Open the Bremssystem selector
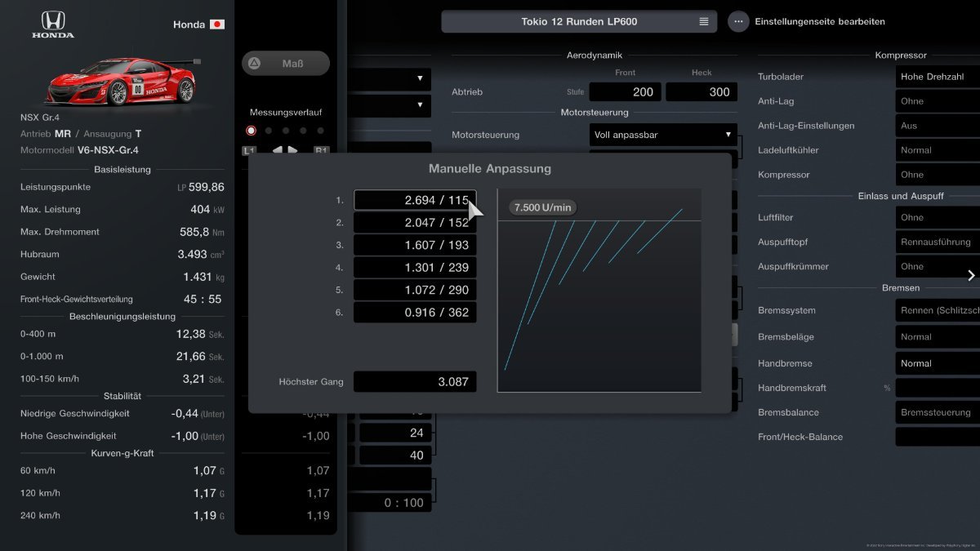 point(937,310)
